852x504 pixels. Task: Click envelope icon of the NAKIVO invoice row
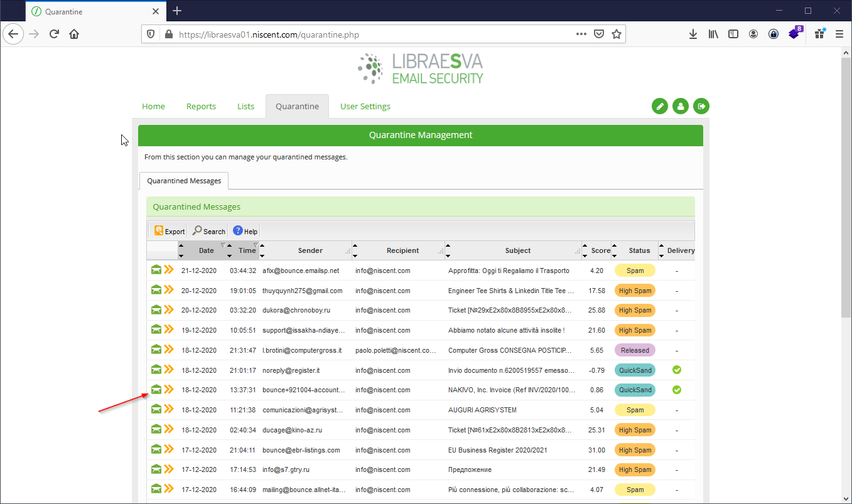[x=156, y=390]
